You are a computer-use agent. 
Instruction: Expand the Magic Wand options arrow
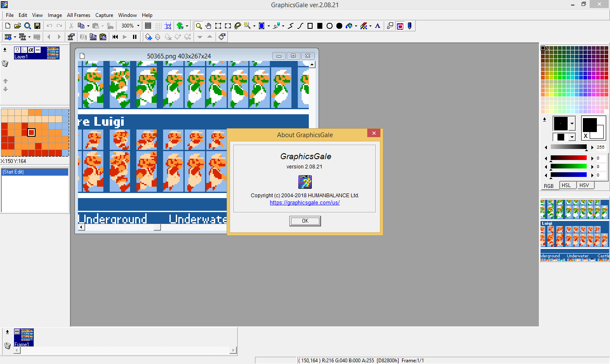[254, 26]
